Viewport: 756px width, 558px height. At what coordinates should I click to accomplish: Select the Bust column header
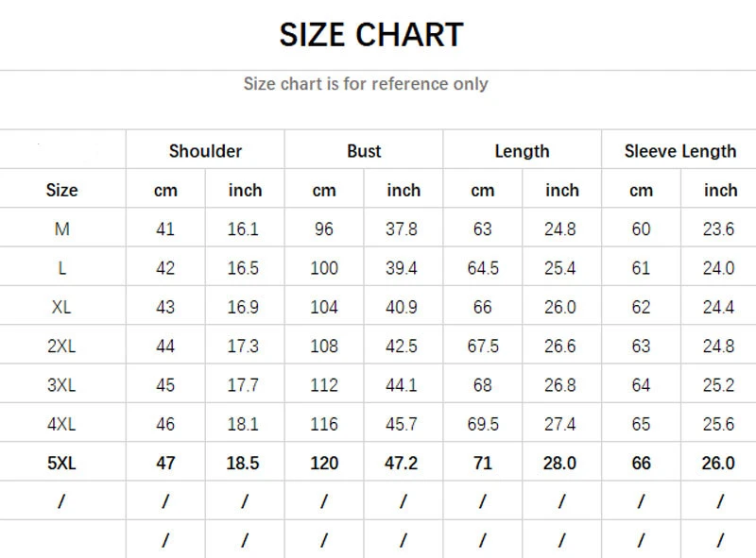(364, 151)
